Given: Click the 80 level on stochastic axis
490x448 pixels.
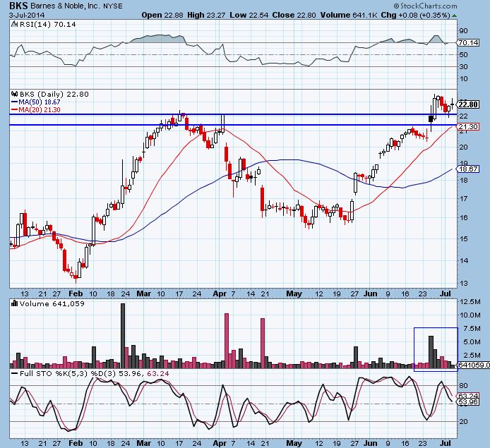Looking at the screenshot, I should [x=463, y=386].
